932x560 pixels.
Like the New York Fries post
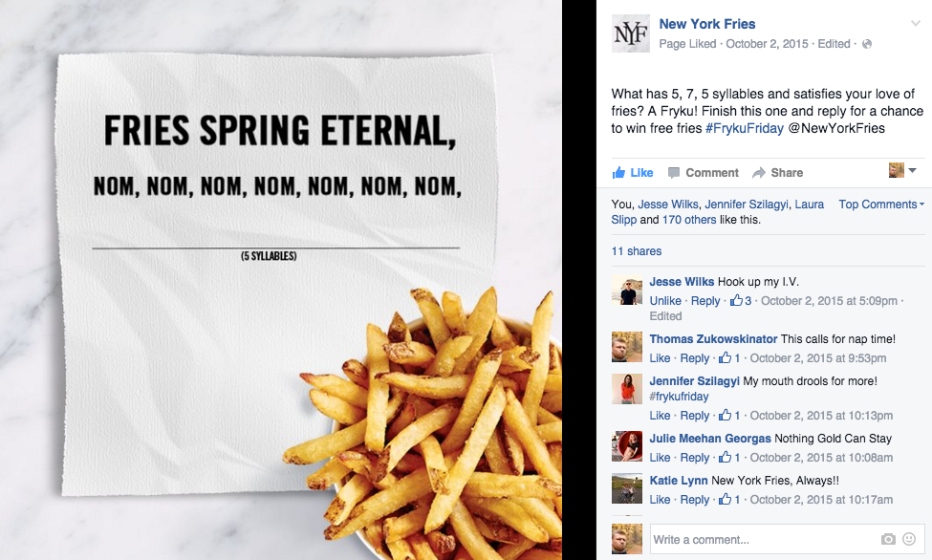click(633, 173)
